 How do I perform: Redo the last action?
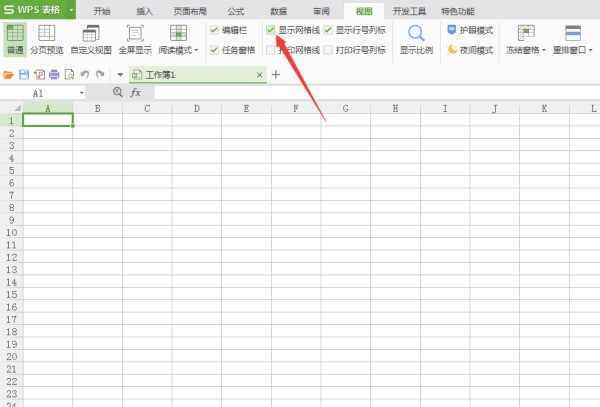click(100, 75)
